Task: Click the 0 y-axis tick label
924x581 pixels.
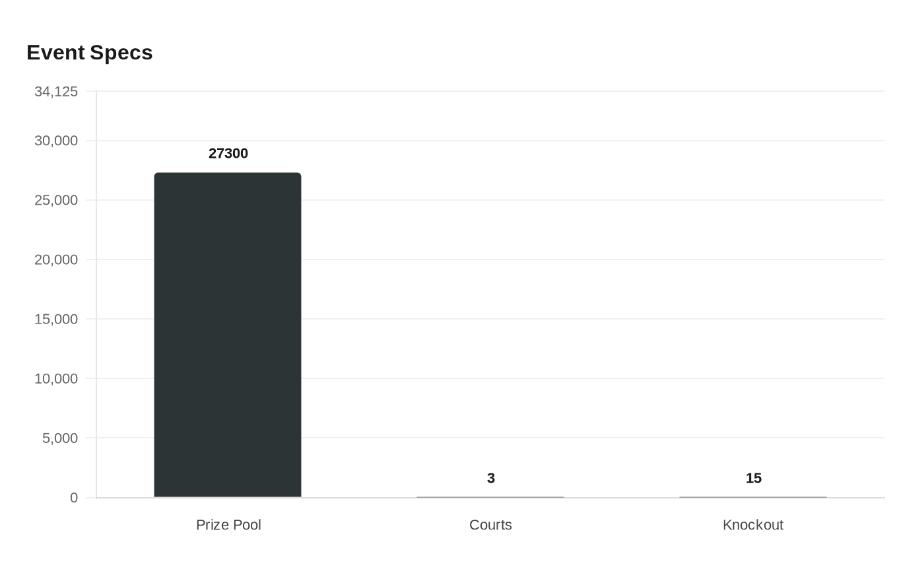Action: click(74, 498)
